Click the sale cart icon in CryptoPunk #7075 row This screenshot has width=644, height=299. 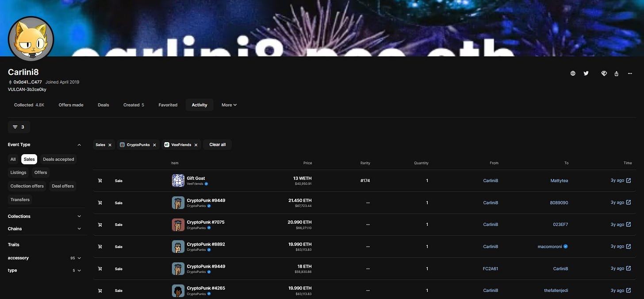[x=100, y=225]
